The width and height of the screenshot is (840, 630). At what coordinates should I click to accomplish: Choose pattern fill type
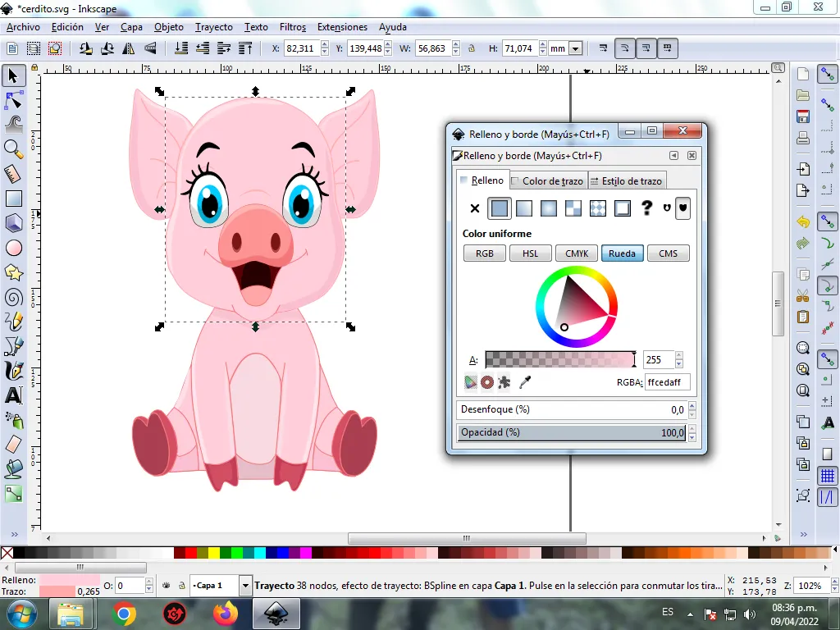598,208
